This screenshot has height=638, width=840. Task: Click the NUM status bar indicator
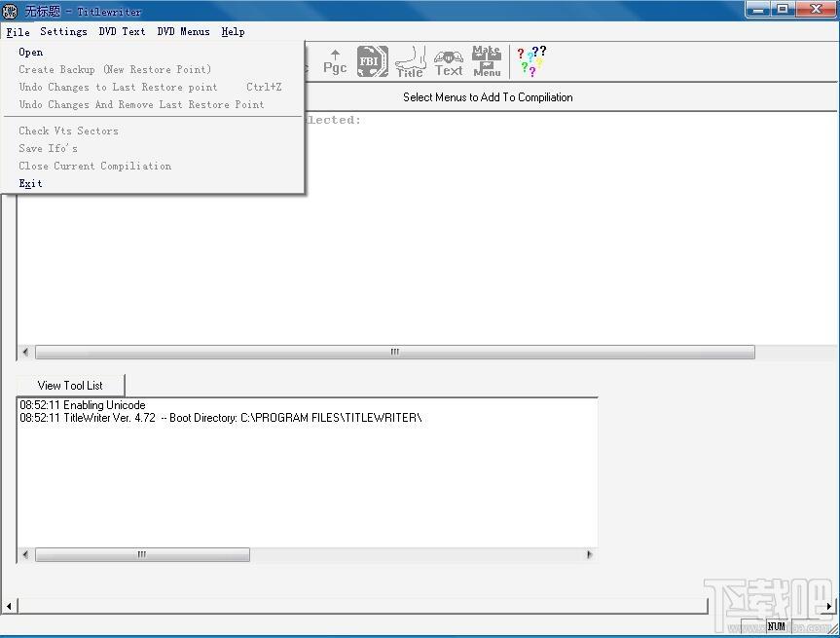[x=777, y=626]
